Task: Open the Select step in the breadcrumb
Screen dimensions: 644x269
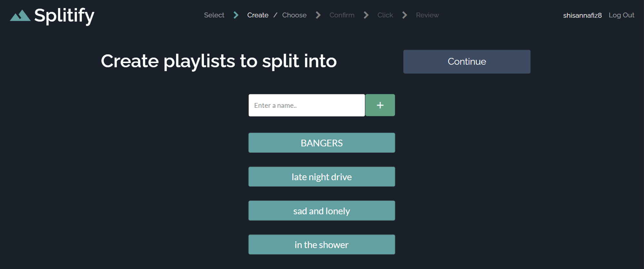Action: click(x=214, y=15)
